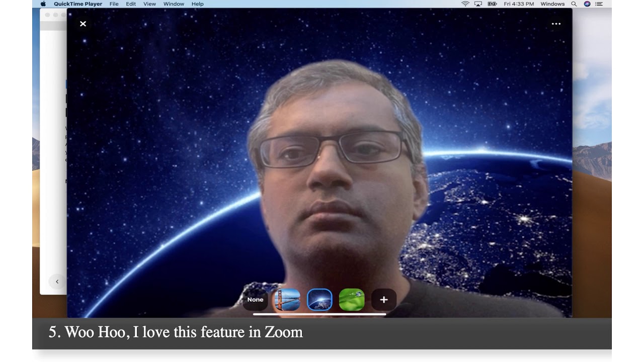Add a new background with plus button
The height and width of the screenshot is (362, 644).
point(384,300)
